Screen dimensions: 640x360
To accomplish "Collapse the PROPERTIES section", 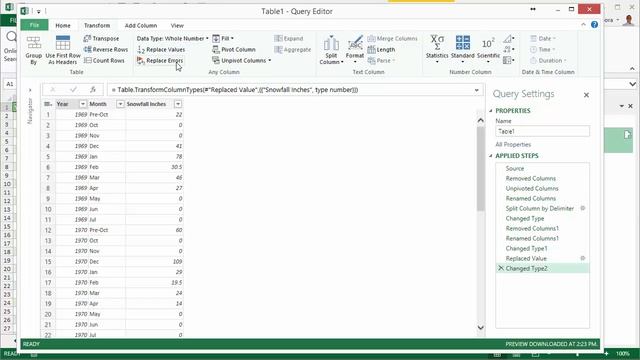I will coord(491,111).
